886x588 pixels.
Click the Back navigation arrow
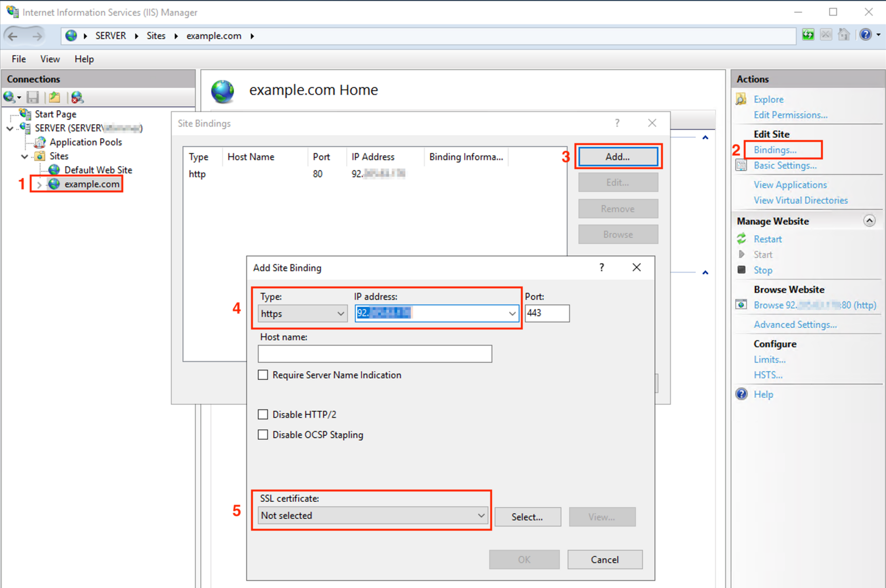(13, 36)
